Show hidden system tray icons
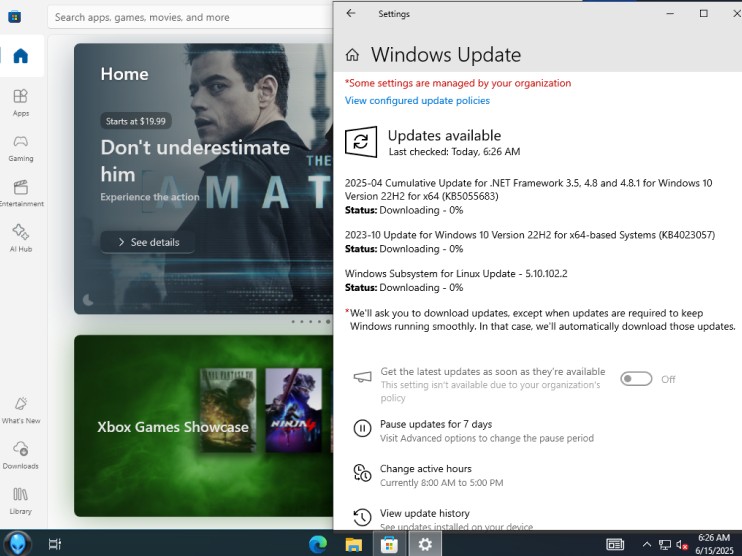Viewport: 742px width, 556px height. click(x=647, y=544)
